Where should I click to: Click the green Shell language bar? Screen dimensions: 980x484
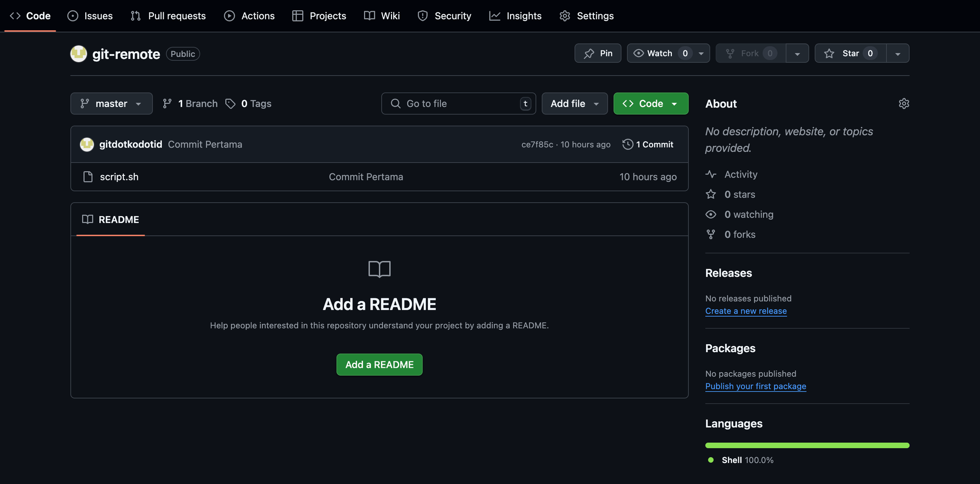[x=807, y=445]
